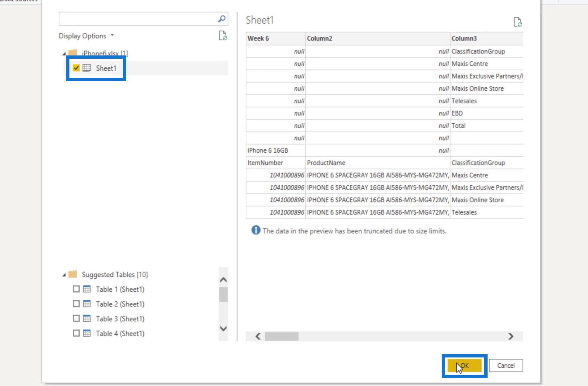Select the Sheet1 tree item label
This screenshot has width=588, height=386.
(106, 68)
